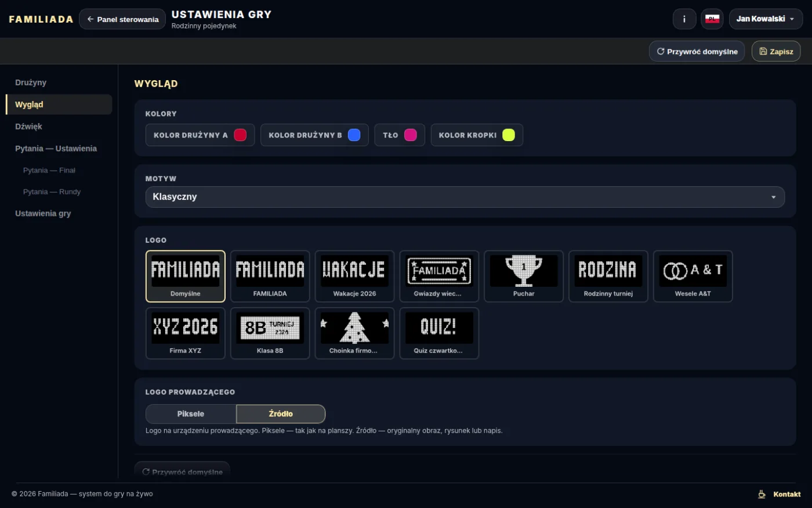Choose the Choinka firmowa tree logo

click(x=354, y=333)
